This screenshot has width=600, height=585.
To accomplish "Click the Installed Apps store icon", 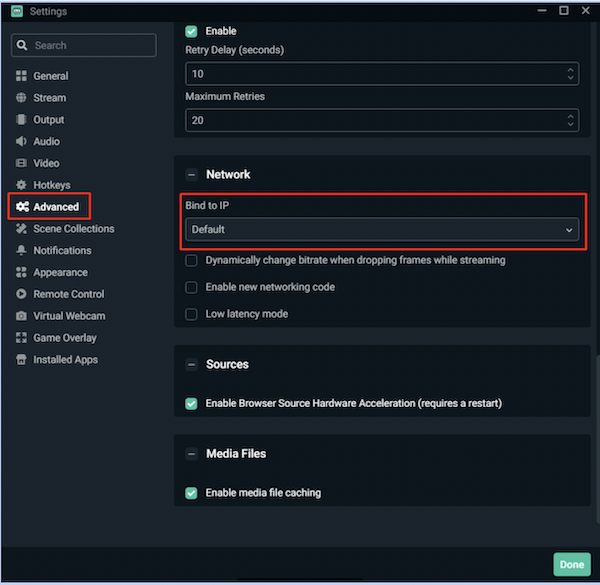I will [x=21, y=359].
